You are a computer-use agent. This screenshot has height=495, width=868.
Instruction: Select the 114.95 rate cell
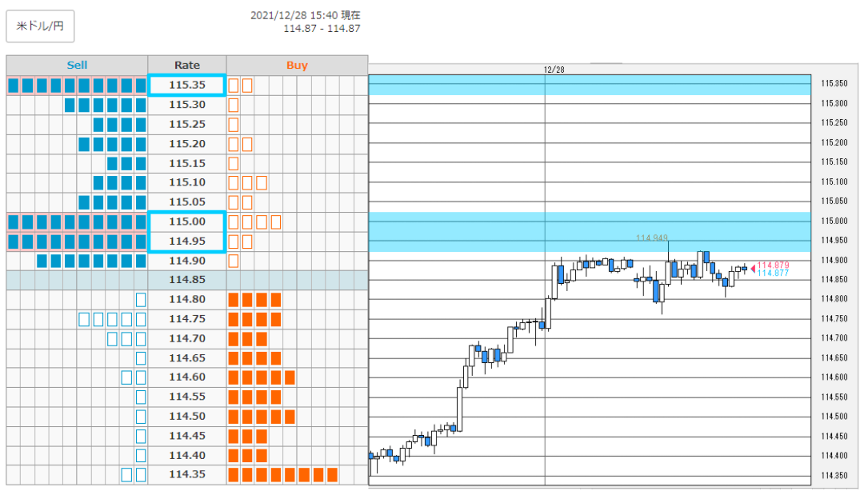187,242
